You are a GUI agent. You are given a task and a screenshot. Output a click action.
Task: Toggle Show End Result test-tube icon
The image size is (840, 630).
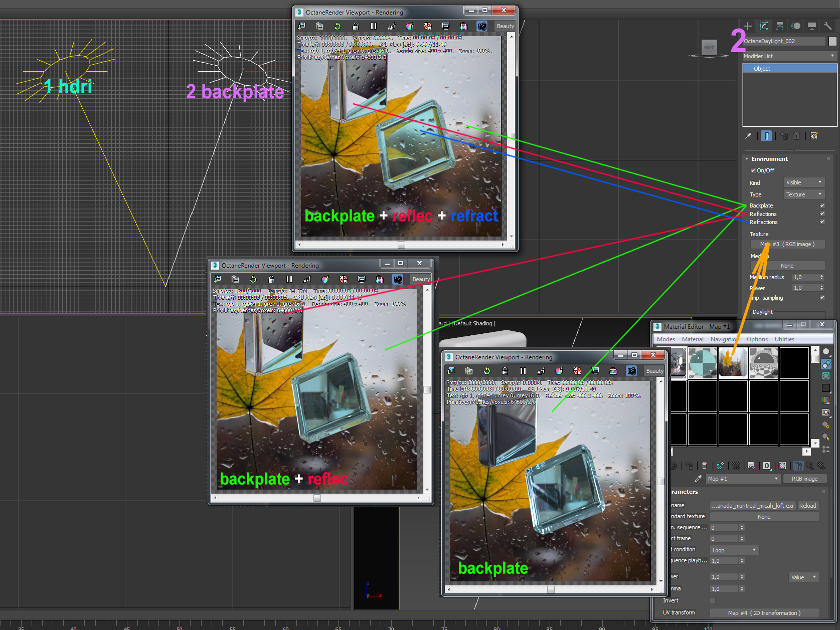pyautogui.click(x=766, y=136)
